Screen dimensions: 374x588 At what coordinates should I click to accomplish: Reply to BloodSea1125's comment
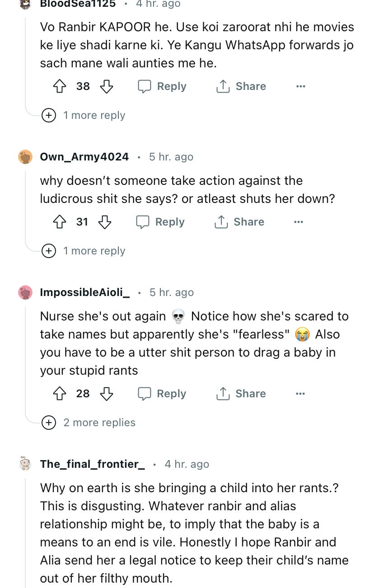(x=162, y=86)
